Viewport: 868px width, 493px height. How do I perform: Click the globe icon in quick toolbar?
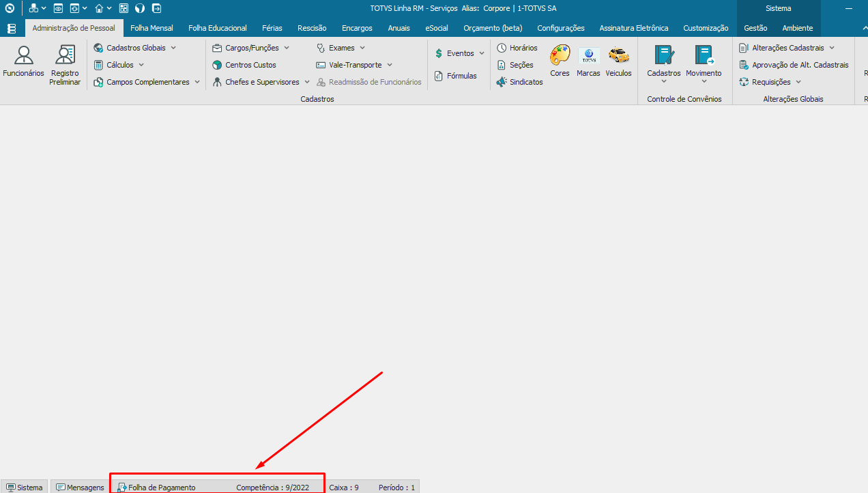pos(140,8)
